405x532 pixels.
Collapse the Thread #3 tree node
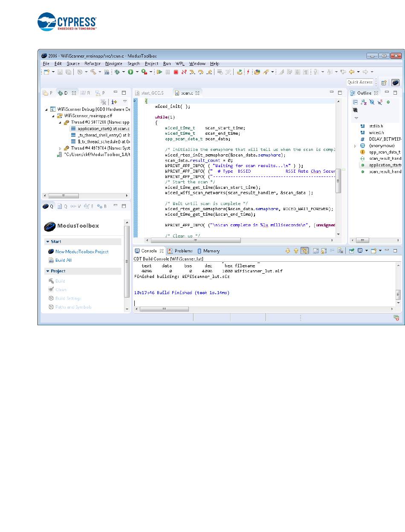[60, 122]
